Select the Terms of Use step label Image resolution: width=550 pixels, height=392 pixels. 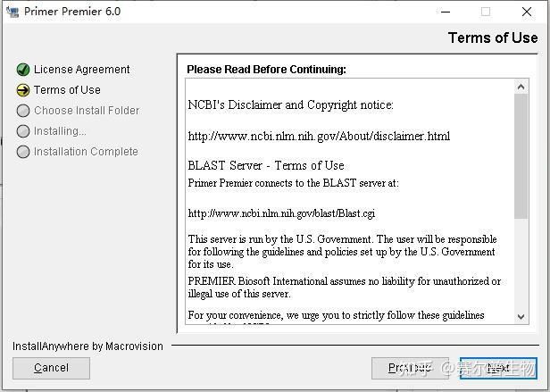coord(67,90)
